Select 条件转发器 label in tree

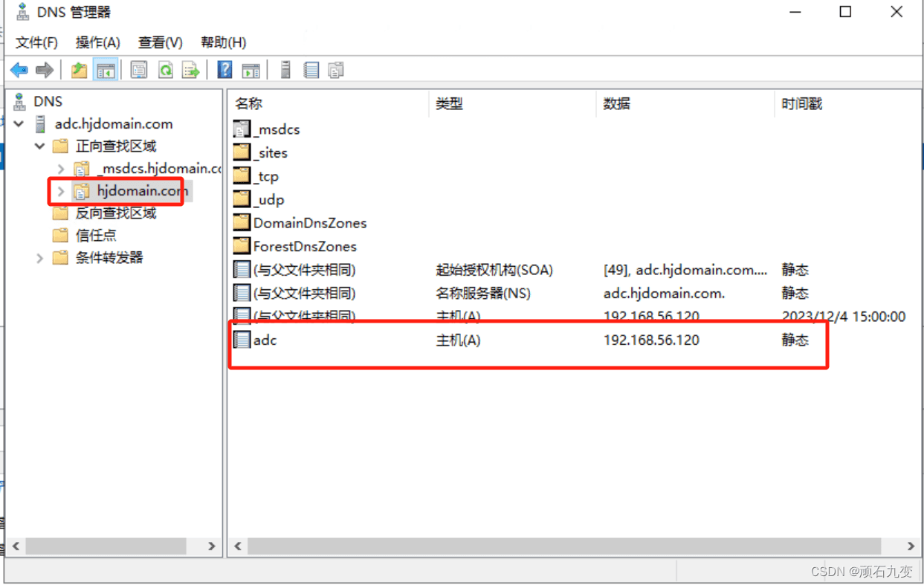109,258
